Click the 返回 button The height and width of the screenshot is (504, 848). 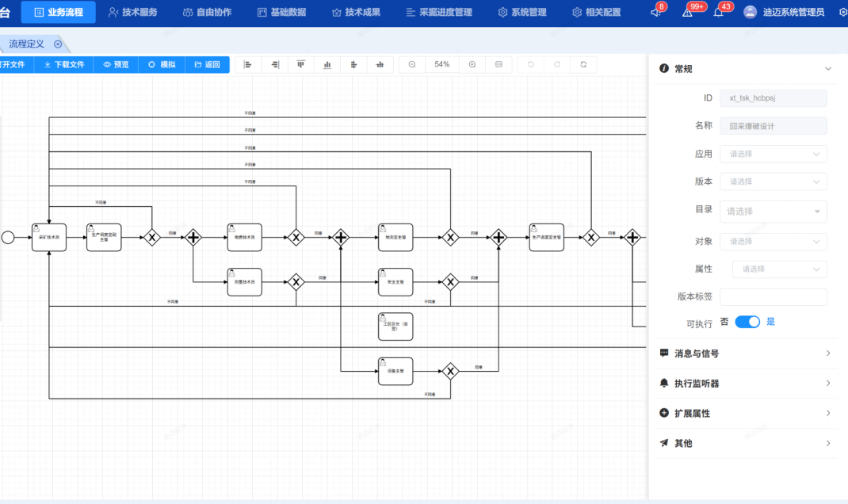207,65
